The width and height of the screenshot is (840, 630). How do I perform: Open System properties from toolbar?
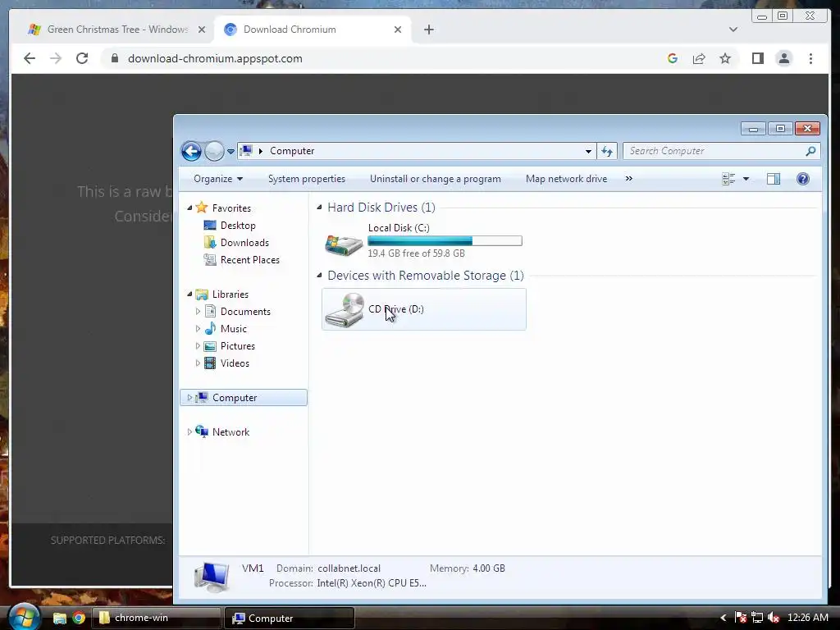coord(307,179)
